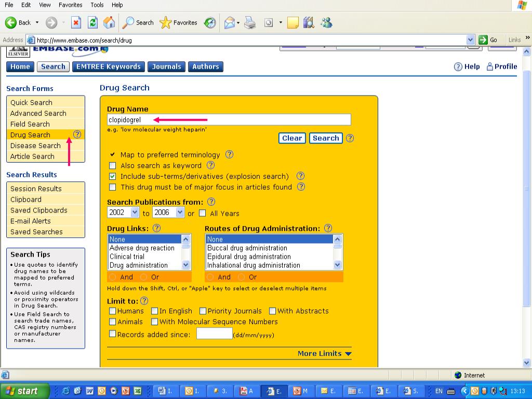
Task: Go to the browser Home page icon
Action: tap(109, 23)
